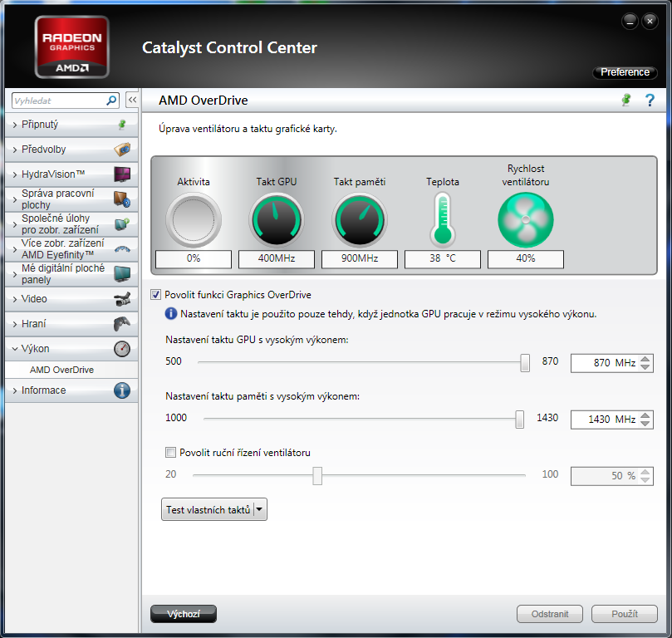Click the Použít button
The height and width of the screenshot is (638, 672).
(624, 614)
